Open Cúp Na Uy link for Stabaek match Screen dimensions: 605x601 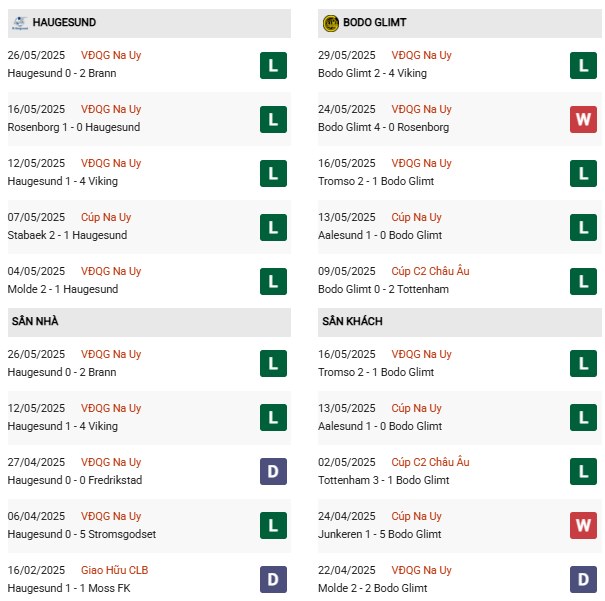(106, 217)
